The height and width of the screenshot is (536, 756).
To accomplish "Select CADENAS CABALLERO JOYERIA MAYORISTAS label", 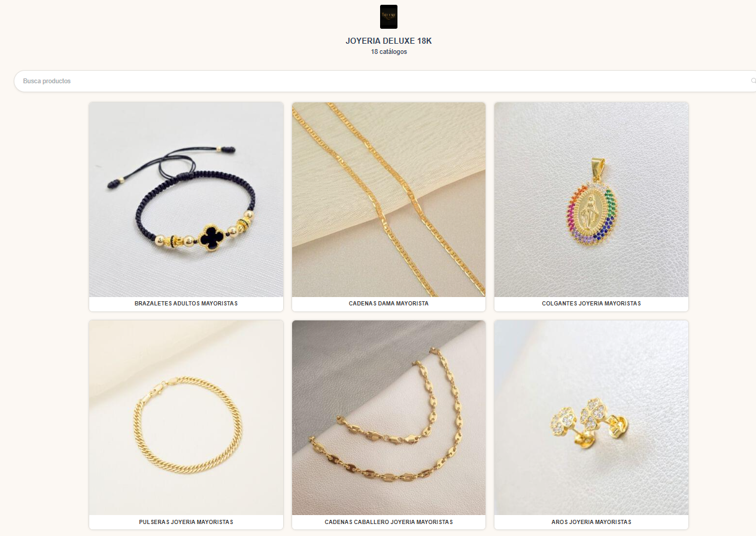I will coord(388,522).
